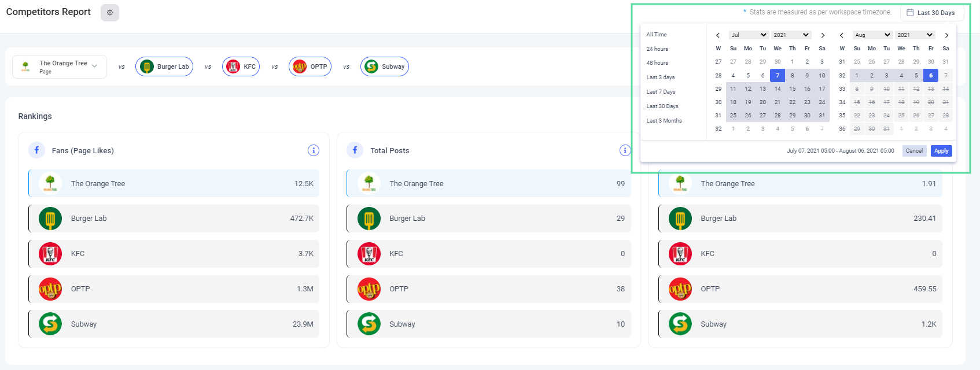The image size is (980, 370).
Task: Select the Last 3 days preset
Action: click(x=661, y=77)
